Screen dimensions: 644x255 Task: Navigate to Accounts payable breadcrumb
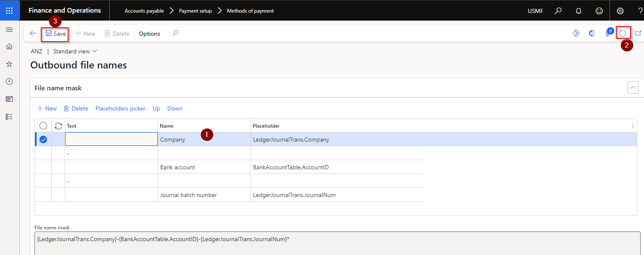145,11
